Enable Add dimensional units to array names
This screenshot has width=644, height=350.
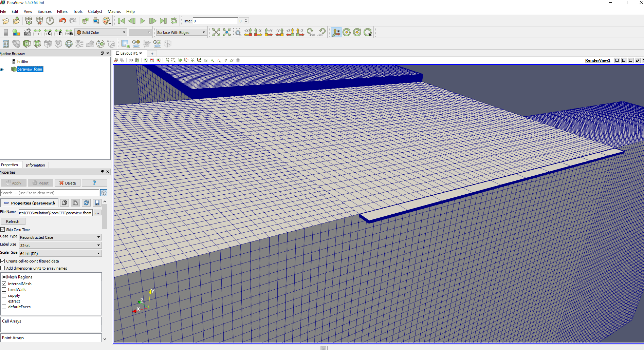3,268
